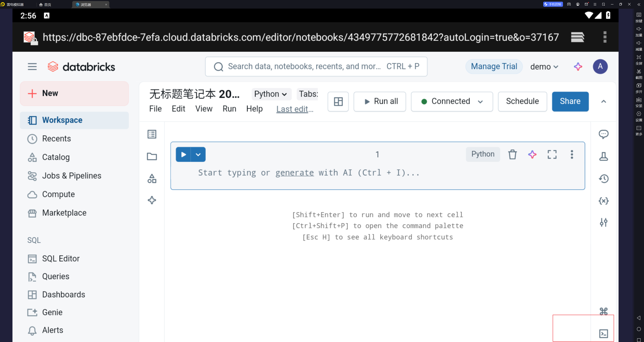
Task: Run cell 1 with play button
Action: tap(183, 154)
